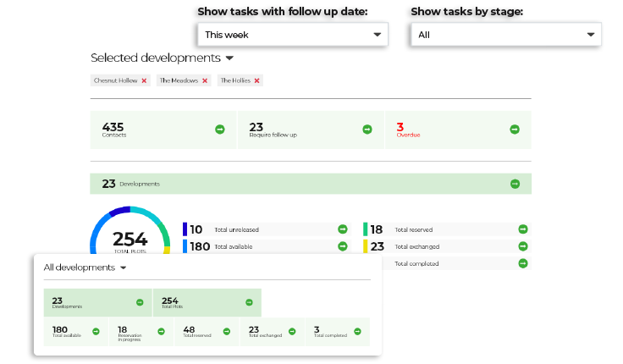Open the Overdue tasks arrow icon

tap(515, 130)
